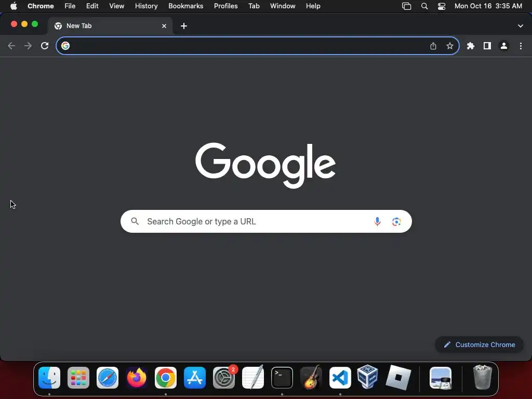The height and width of the screenshot is (399, 532).
Task: Go back using the back arrow
Action: (x=11, y=46)
